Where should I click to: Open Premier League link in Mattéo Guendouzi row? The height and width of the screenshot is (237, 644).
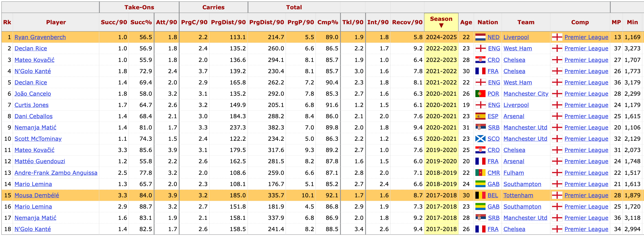point(586,161)
